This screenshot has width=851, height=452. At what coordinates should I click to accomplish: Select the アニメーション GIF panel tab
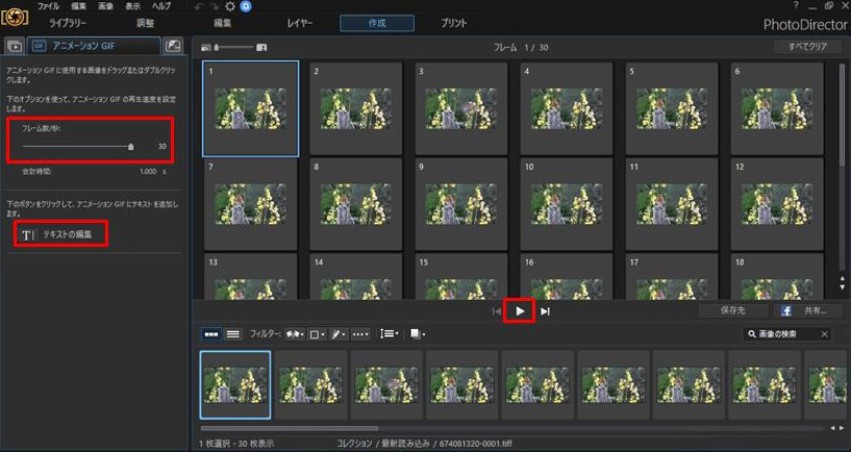click(94, 46)
